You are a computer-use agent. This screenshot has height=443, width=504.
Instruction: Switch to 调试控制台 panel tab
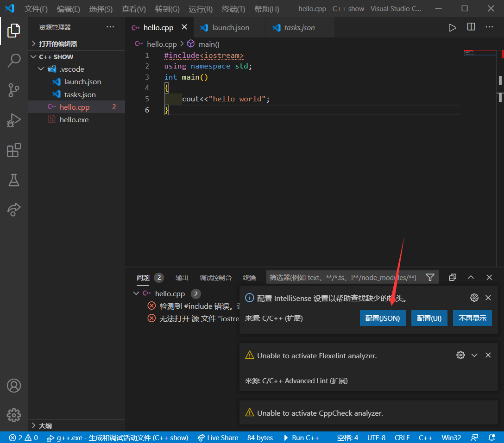coord(216,278)
